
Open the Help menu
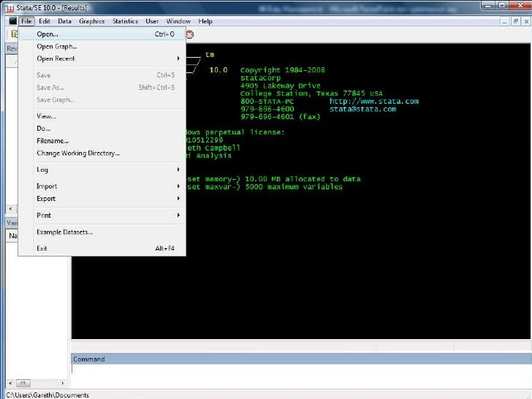pyautogui.click(x=205, y=21)
